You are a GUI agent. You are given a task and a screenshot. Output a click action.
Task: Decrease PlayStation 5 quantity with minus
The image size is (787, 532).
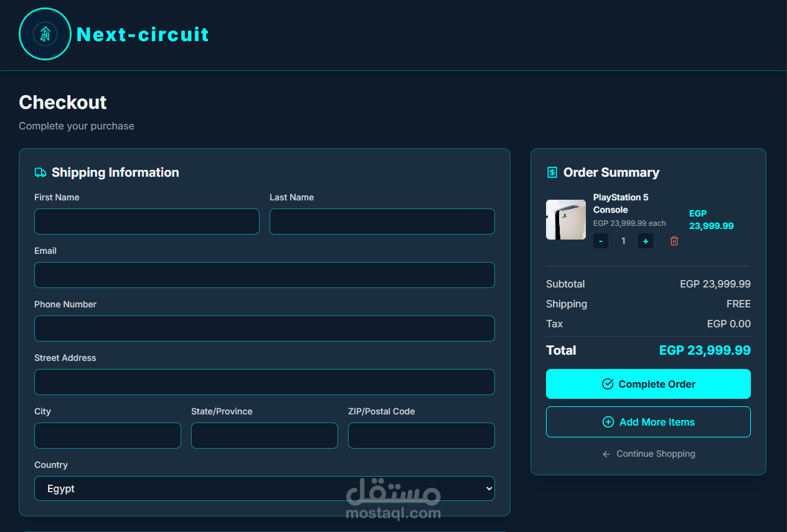point(601,241)
